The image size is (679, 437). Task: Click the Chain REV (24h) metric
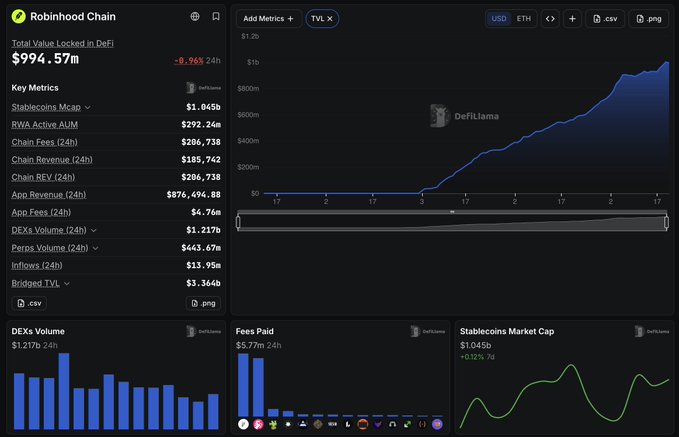(x=43, y=177)
